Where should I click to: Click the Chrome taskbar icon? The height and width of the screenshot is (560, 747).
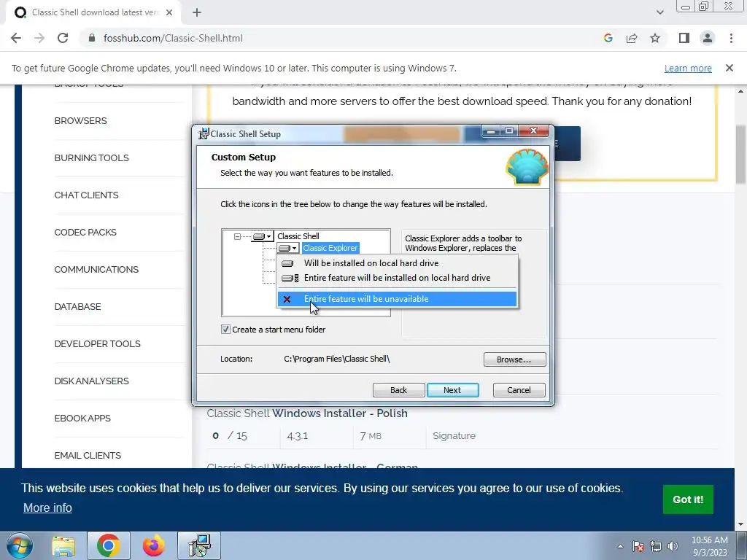pyautogui.click(x=108, y=545)
